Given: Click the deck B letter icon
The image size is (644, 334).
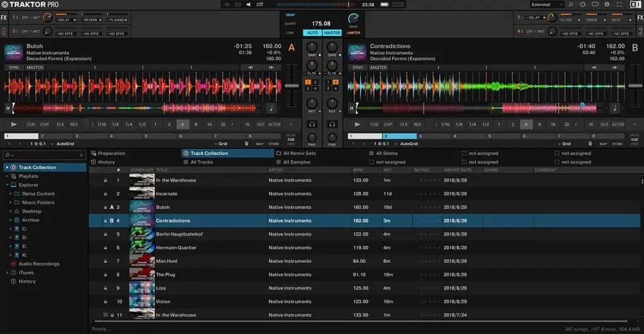Looking at the screenshot, I should [635, 48].
